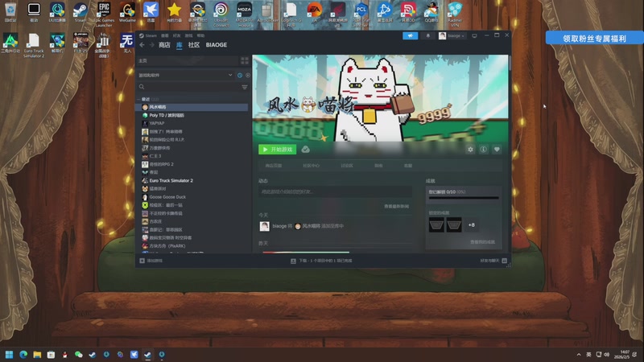Click 添加游戏 add game button
Screen dimensions: 644x362
pos(151,261)
